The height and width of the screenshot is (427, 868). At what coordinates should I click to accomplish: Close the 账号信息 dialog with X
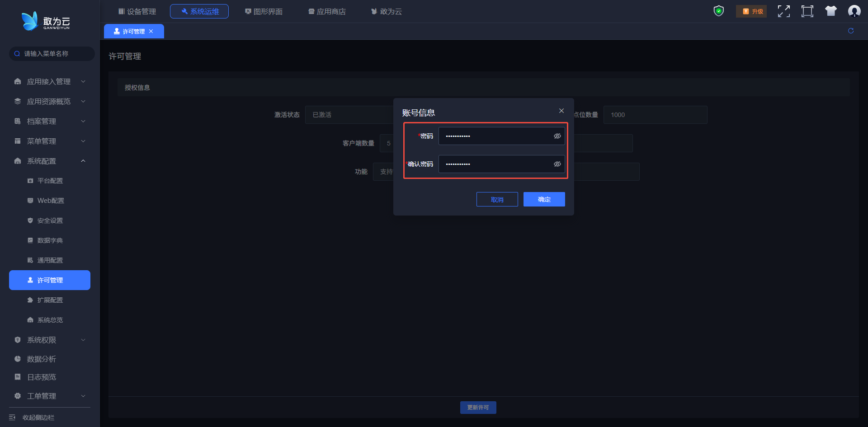tap(561, 111)
